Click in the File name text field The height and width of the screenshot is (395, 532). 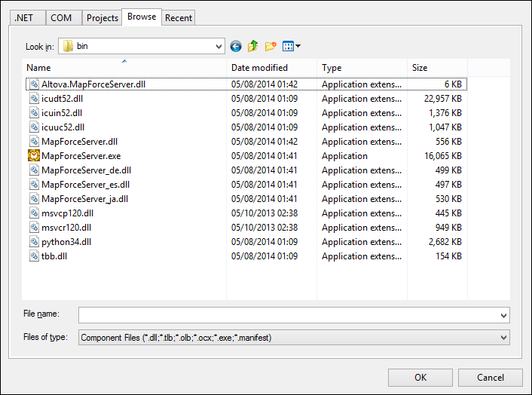[286, 314]
